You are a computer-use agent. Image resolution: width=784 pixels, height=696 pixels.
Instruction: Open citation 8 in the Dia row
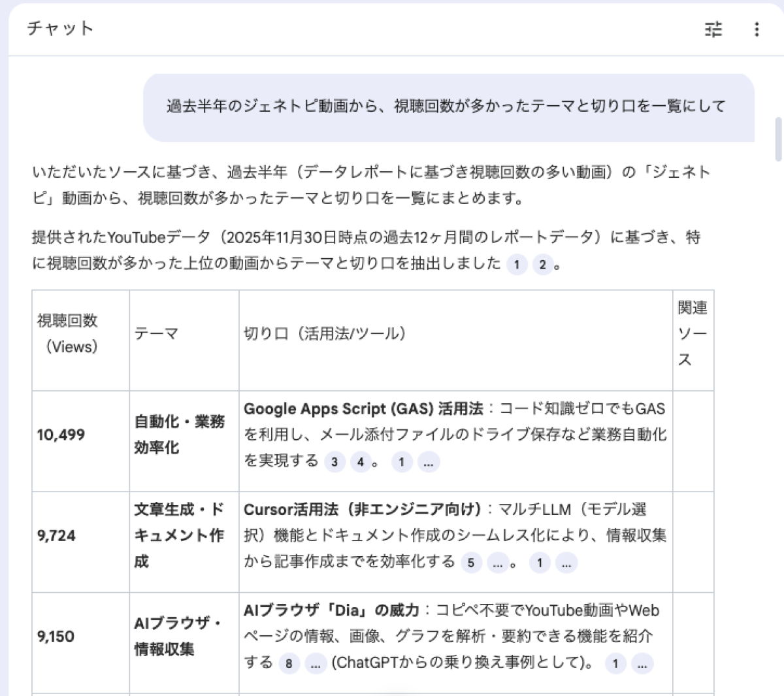[x=289, y=664]
